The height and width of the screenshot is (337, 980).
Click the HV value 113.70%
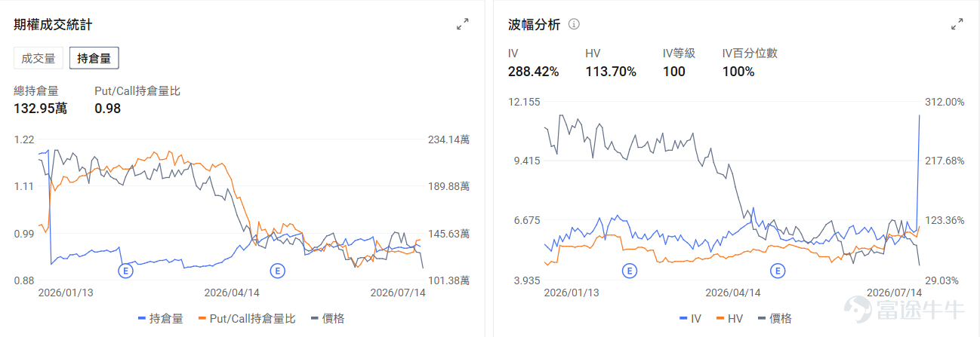click(x=611, y=72)
